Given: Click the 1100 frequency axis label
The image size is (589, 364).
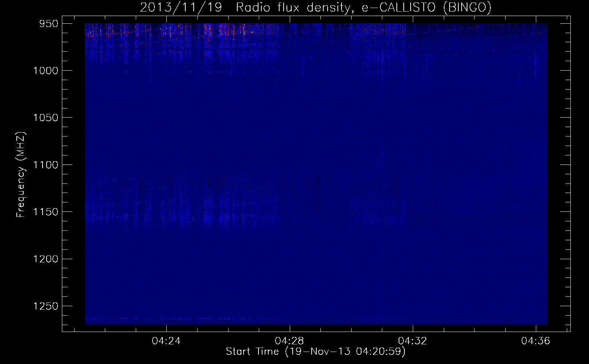Looking at the screenshot, I should [46, 165].
